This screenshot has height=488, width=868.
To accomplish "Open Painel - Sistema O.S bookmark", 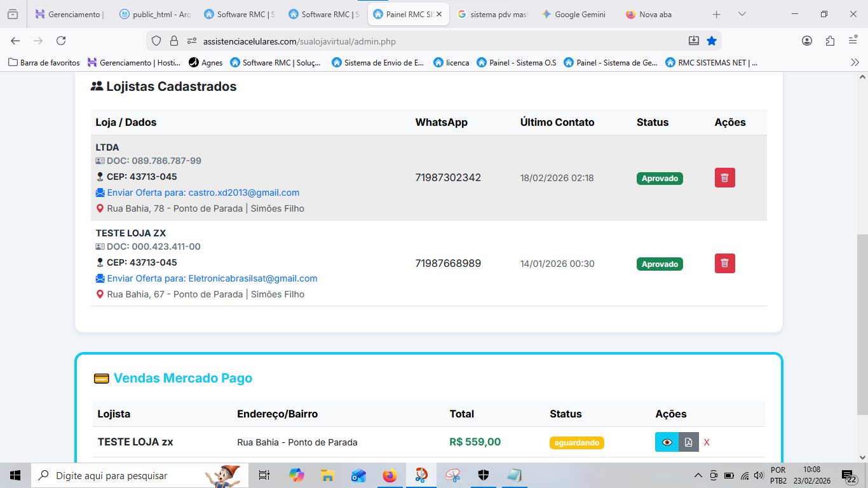I will tap(516, 62).
